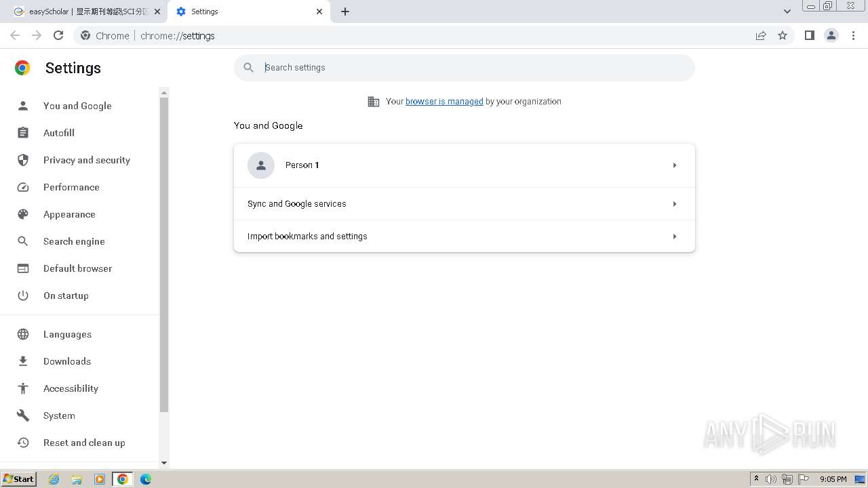The width and height of the screenshot is (868, 488).
Task: Click the Accessibility figure icon
Action: click(23, 388)
